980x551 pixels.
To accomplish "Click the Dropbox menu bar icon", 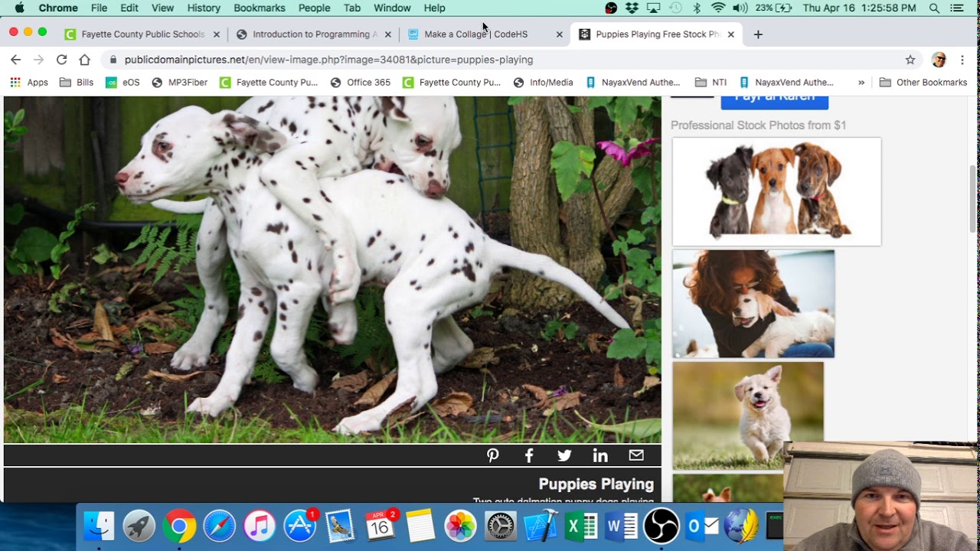I will pos(632,8).
